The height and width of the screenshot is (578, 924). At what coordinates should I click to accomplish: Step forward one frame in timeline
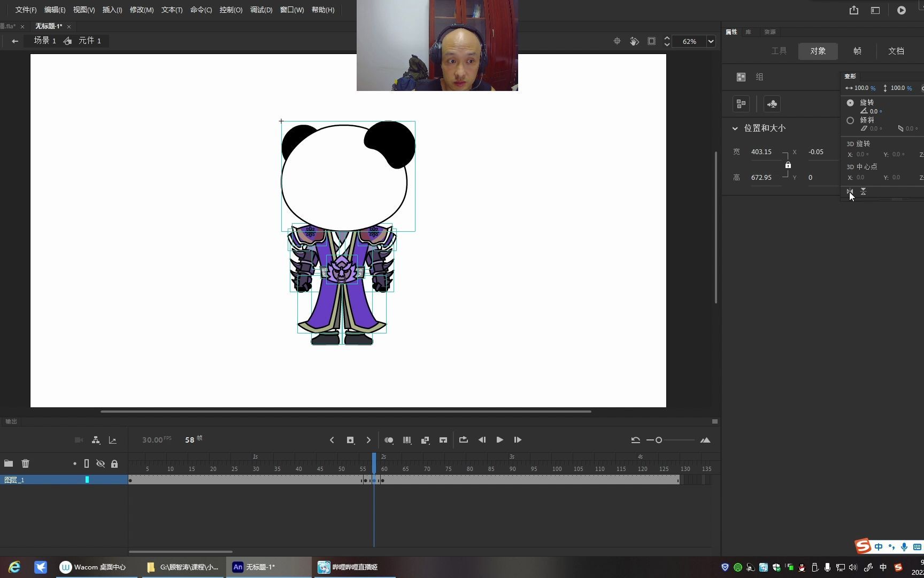click(x=518, y=440)
